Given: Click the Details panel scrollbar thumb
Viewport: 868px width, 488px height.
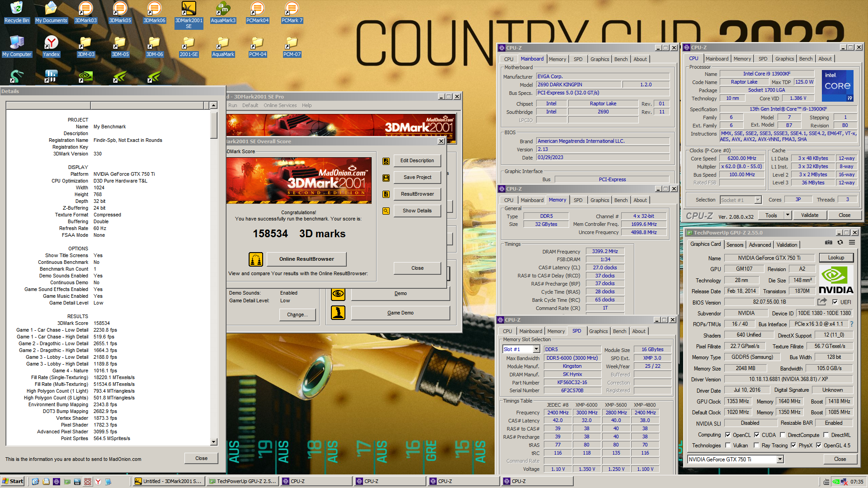Looking at the screenshot, I should click(213, 124).
